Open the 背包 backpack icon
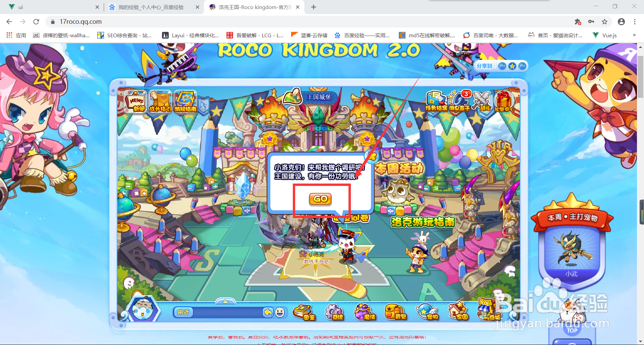The image size is (644, 345). tap(395, 312)
